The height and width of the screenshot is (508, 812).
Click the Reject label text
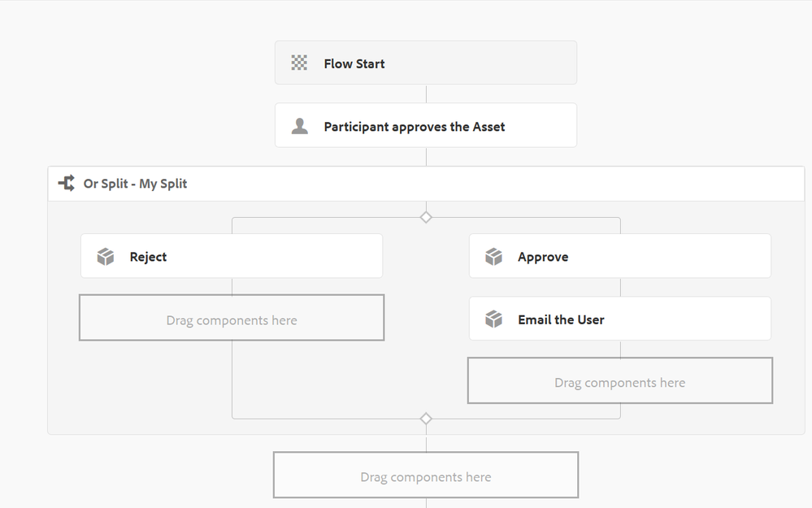(148, 257)
